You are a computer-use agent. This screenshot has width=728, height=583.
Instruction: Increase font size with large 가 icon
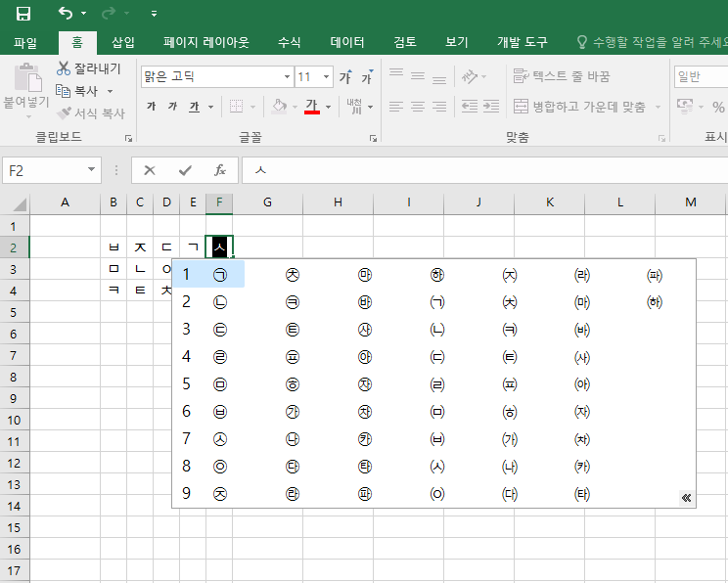[x=345, y=77]
